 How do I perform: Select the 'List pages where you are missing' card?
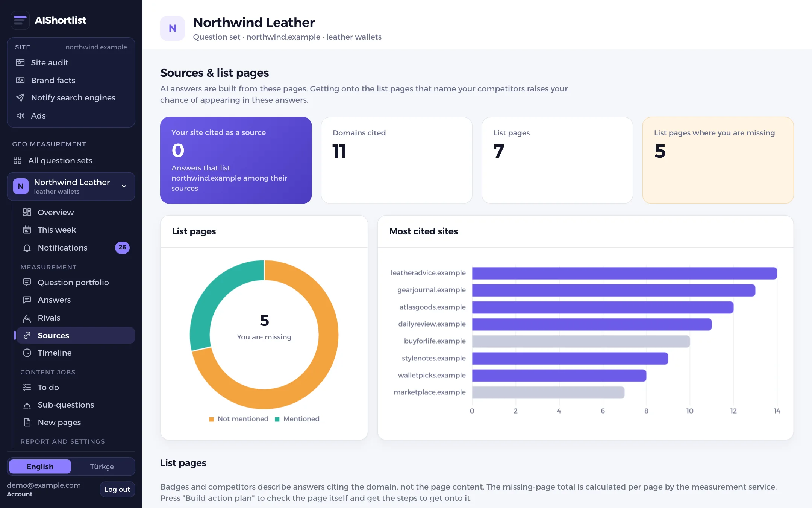(718, 160)
